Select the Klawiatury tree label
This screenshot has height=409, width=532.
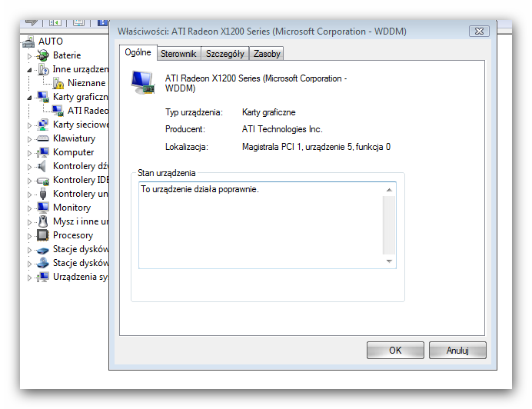(x=75, y=138)
